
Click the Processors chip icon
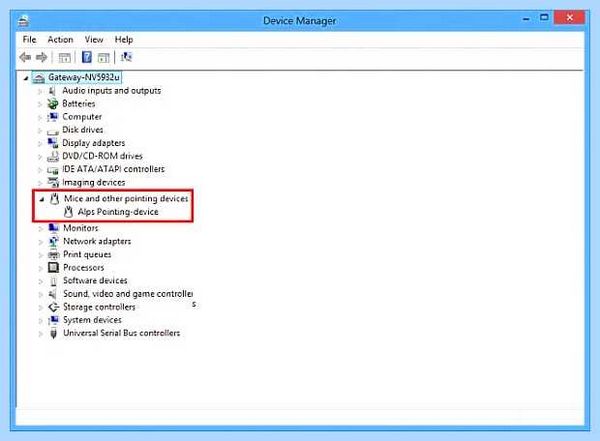point(53,267)
